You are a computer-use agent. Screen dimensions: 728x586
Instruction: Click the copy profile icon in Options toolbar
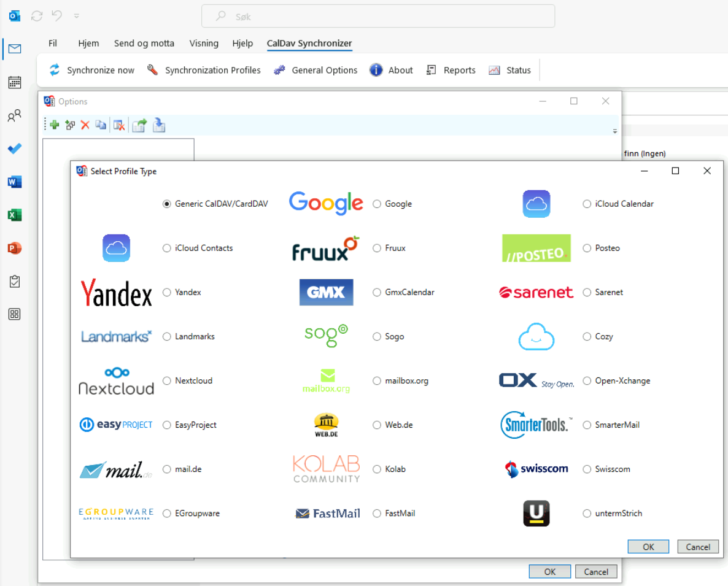(101, 125)
